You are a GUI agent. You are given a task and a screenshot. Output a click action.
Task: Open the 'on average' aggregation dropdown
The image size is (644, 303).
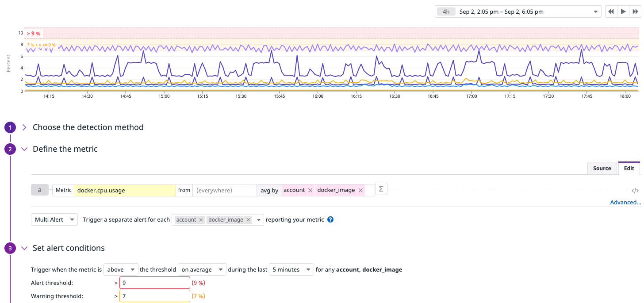coord(202,269)
